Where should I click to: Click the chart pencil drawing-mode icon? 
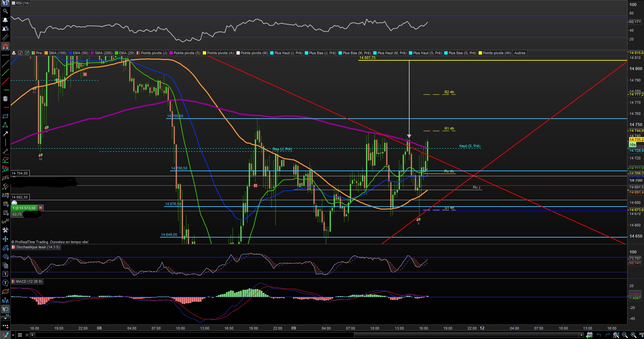point(5,335)
